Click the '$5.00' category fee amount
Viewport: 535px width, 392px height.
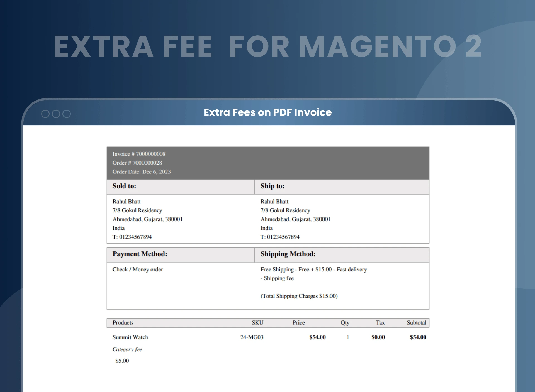(x=122, y=361)
